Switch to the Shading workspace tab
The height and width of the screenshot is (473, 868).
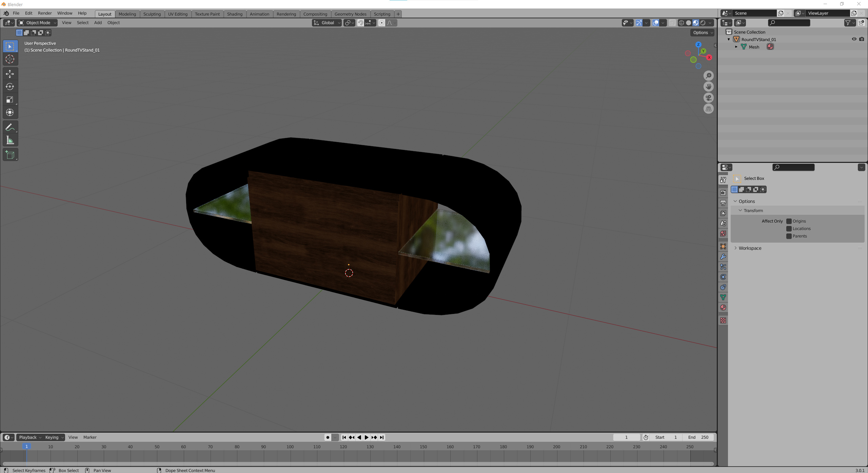[x=235, y=14]
